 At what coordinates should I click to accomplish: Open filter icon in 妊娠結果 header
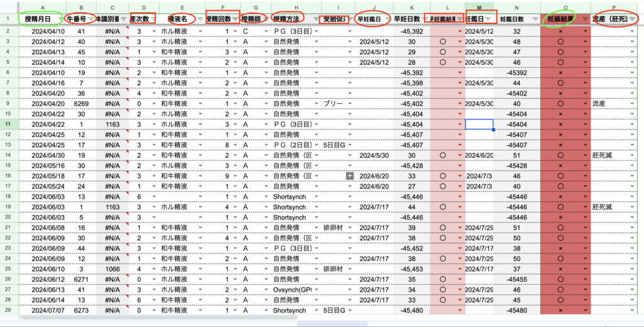[x=586, y=19]
